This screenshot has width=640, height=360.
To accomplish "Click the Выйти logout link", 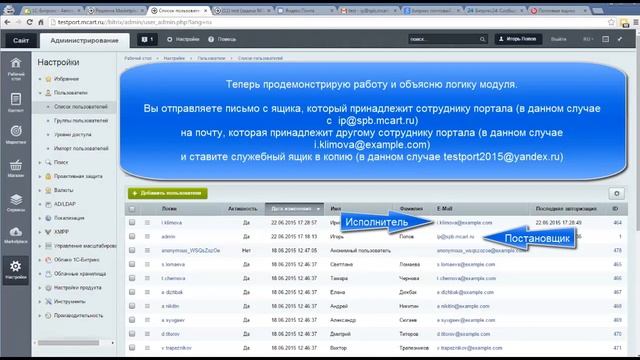I will 558,39.
